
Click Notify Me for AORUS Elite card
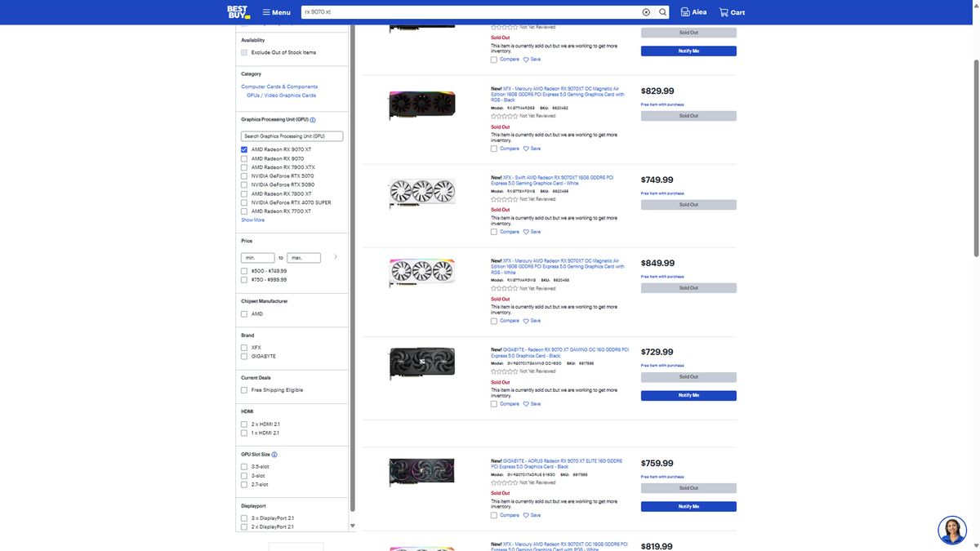click(688, 507)
